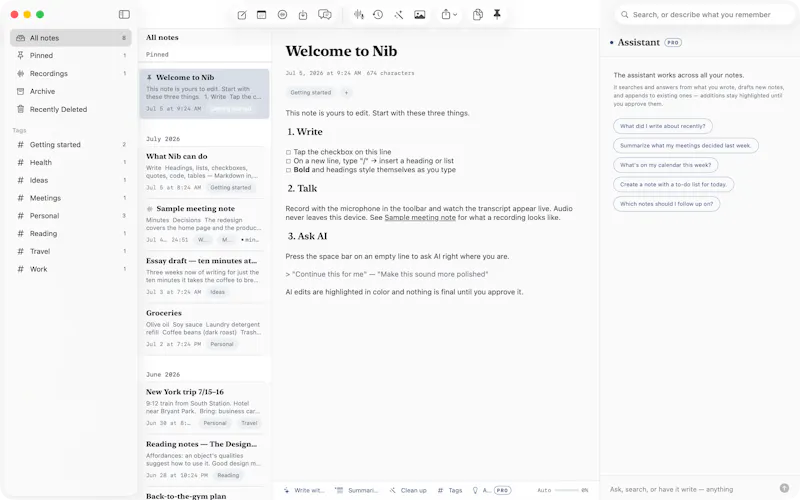Click the search magnifier icon

[624, 15]
